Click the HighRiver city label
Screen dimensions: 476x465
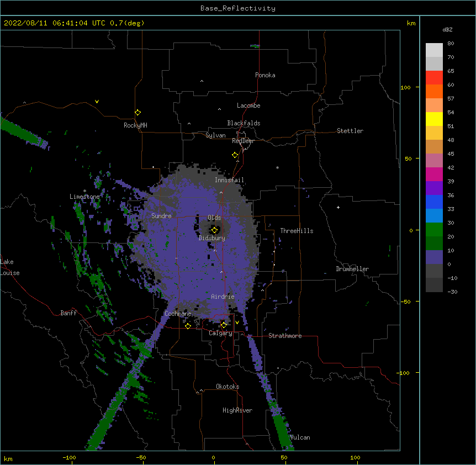(237, 410)
